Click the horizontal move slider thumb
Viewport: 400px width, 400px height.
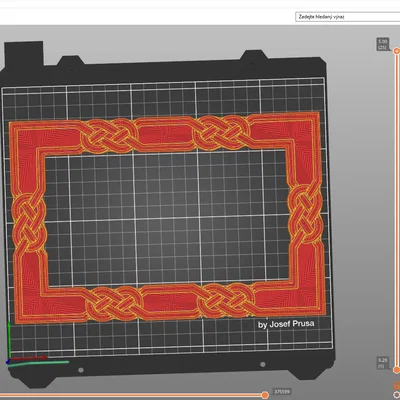pos(265,395)
